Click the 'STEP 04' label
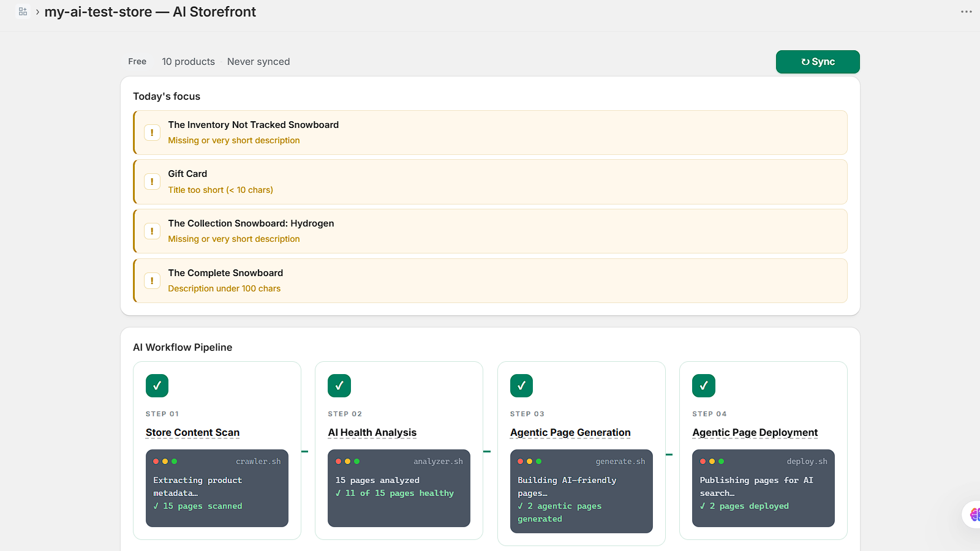The height and width of the screenshot is (551, 980). [709, 414]
